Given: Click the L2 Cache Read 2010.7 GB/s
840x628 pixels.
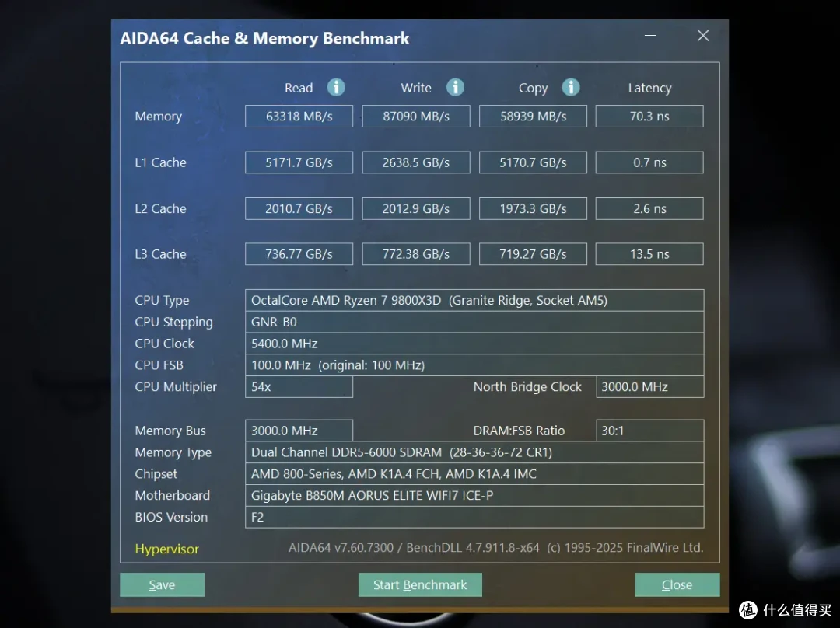Looking at the screenshot, I should click(x=299, y=208).
